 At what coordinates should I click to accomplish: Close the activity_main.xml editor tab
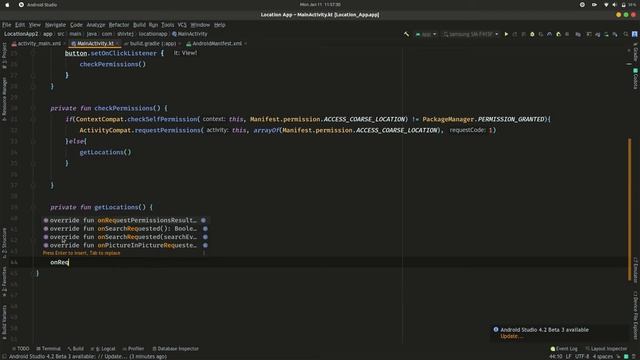64,44
